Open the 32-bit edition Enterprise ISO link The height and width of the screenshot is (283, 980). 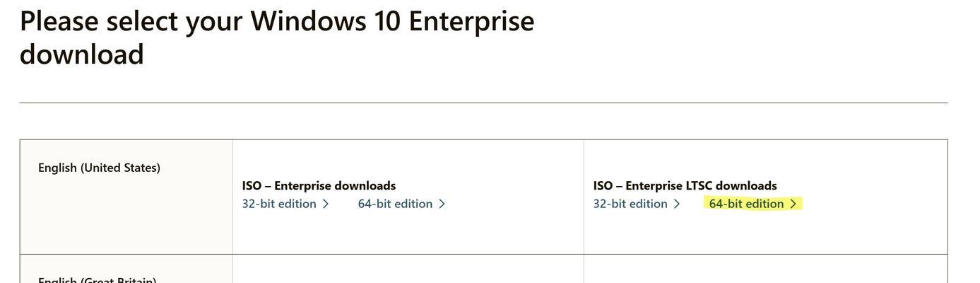[285, 204]
